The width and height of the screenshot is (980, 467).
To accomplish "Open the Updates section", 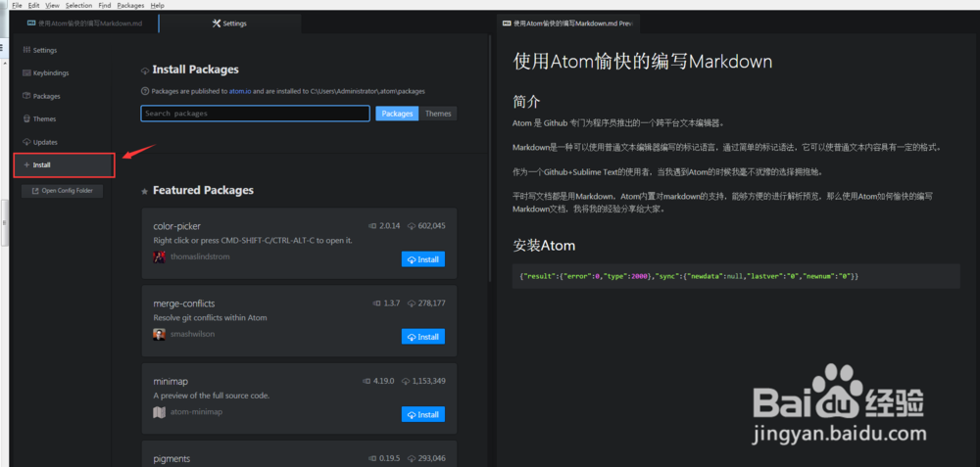I will click(45, 142).
